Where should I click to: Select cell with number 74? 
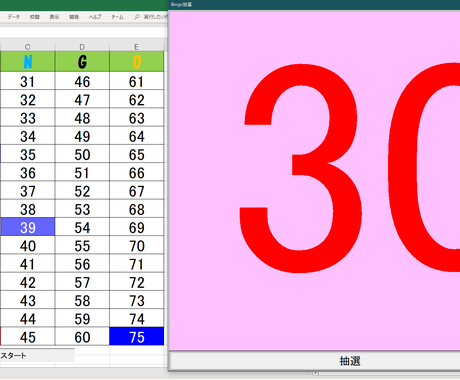[x=137, y=319]
